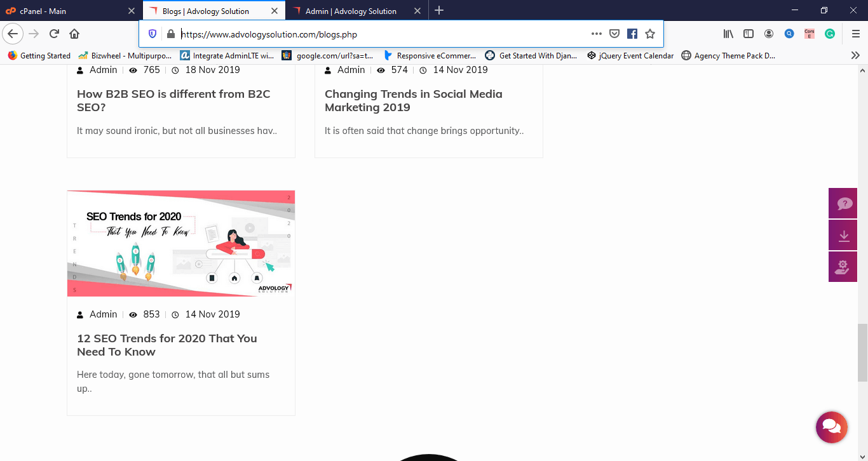View site security padlock info

(170, 34)
